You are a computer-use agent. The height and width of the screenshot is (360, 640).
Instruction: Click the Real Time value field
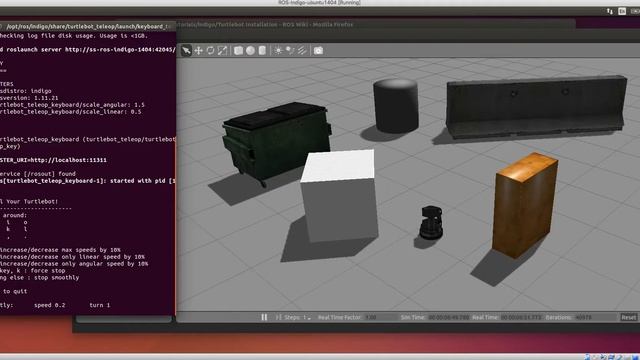click(x=521, y=317)
